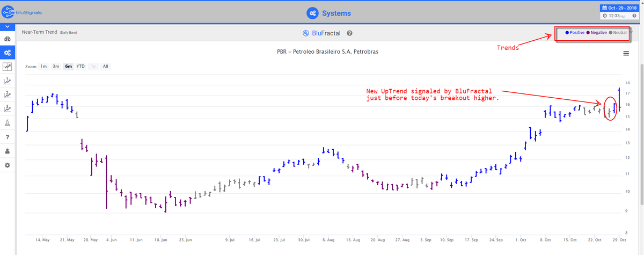
Task: Expand the panel chevron right of Neutral
Action: click(632, 31)
